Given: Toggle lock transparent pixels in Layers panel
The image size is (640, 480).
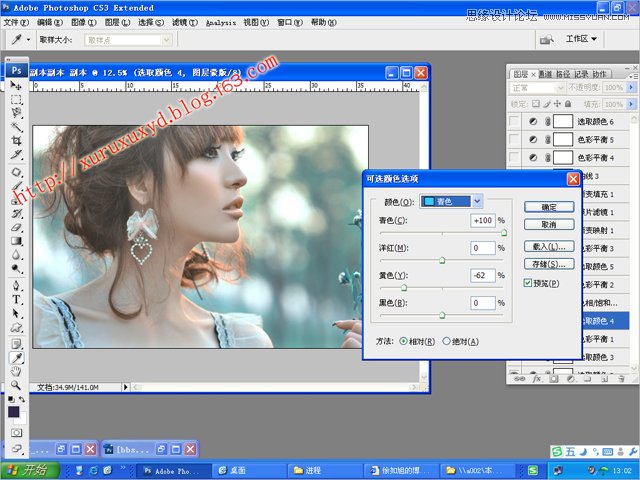Looking at the screenshot, I should click(x=536, y=104).
